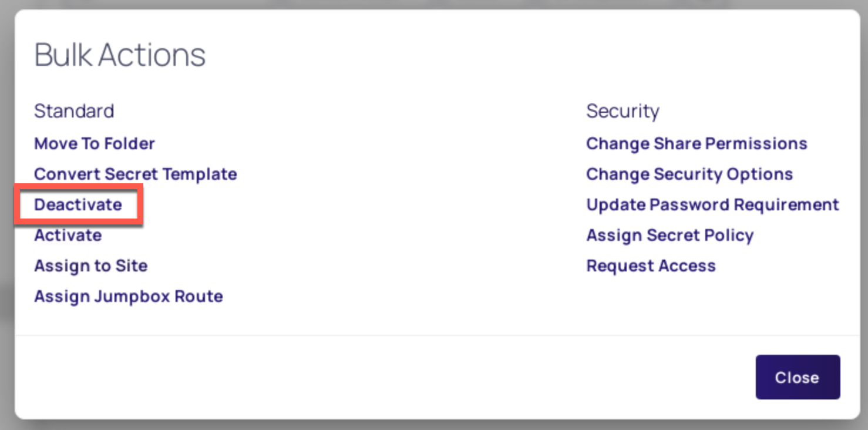Viewport: 868px width, 430px height.
Task: Click the Bulk Actions dialog title
Action: point(120,55)
